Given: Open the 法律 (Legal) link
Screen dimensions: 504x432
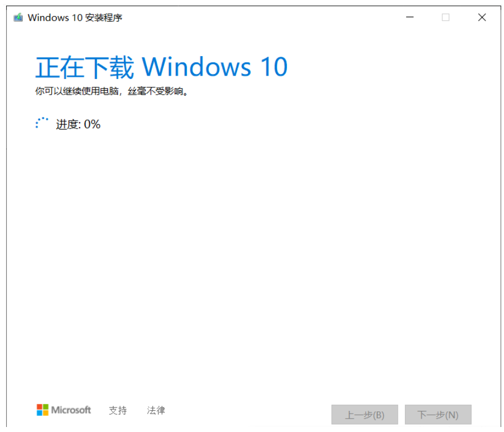Looking at the screenshot, I should pos(156,410).
